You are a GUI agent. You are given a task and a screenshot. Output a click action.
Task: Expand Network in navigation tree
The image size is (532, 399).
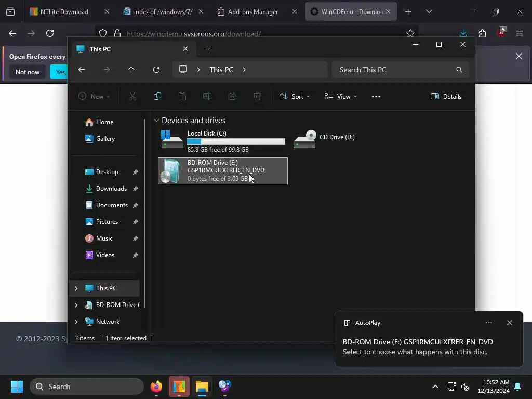coord(76,322)
